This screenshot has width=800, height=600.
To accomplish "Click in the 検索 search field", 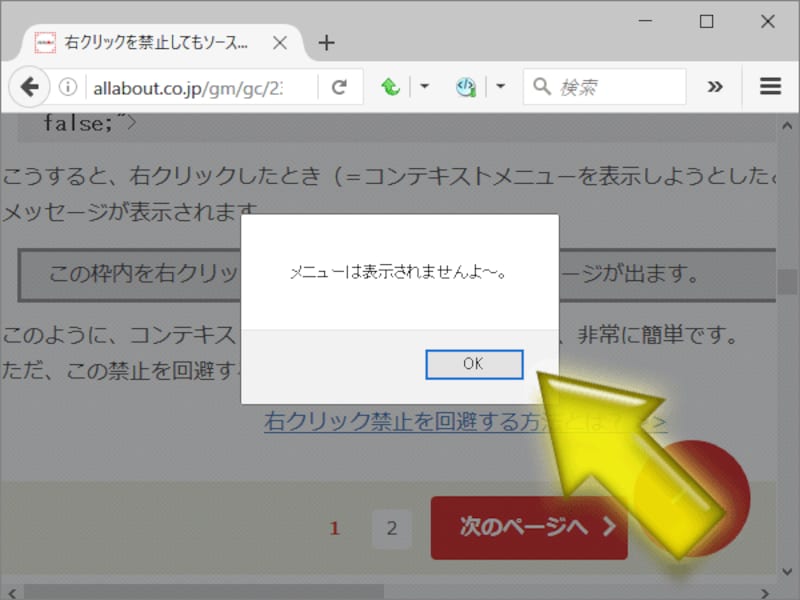I will tap(605, 87).
